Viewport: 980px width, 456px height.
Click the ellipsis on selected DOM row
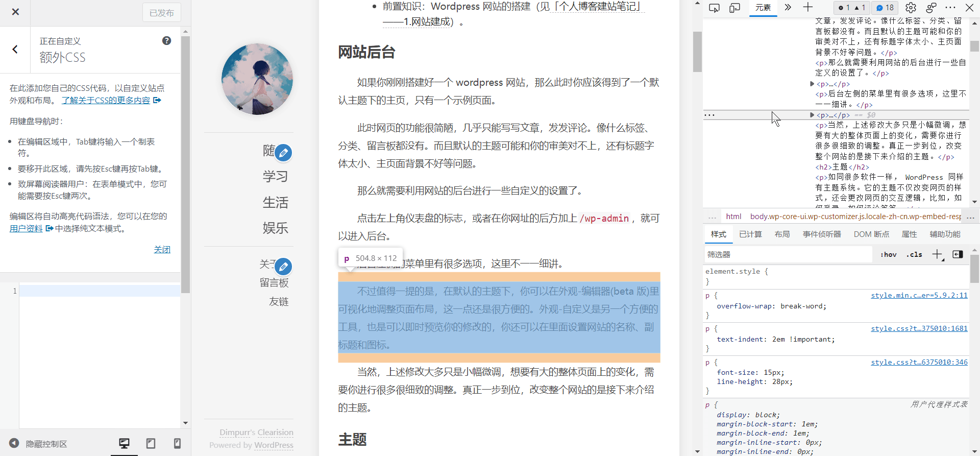tap(709, 115)
